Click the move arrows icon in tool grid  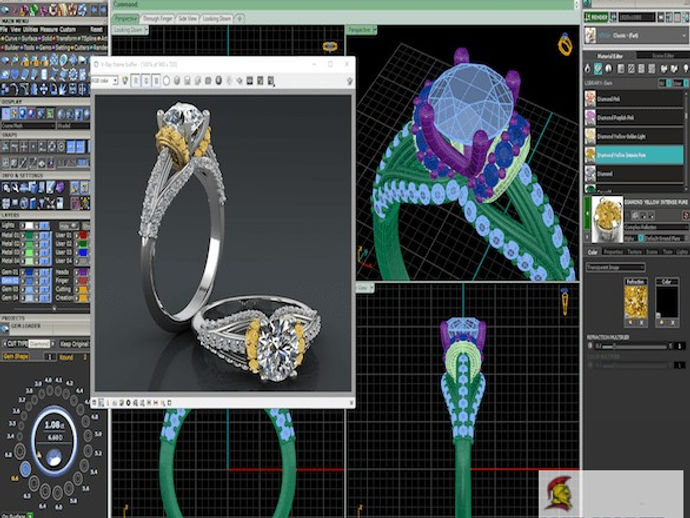[44, 89]
